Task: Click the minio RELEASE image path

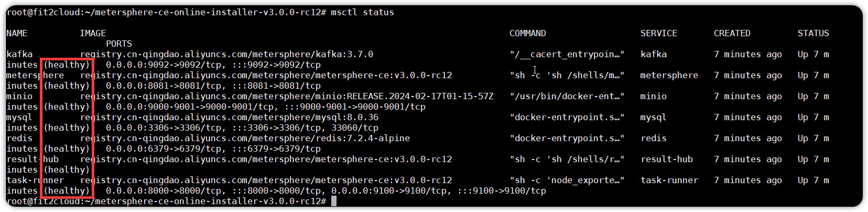Action: click(x=287, y=96)
